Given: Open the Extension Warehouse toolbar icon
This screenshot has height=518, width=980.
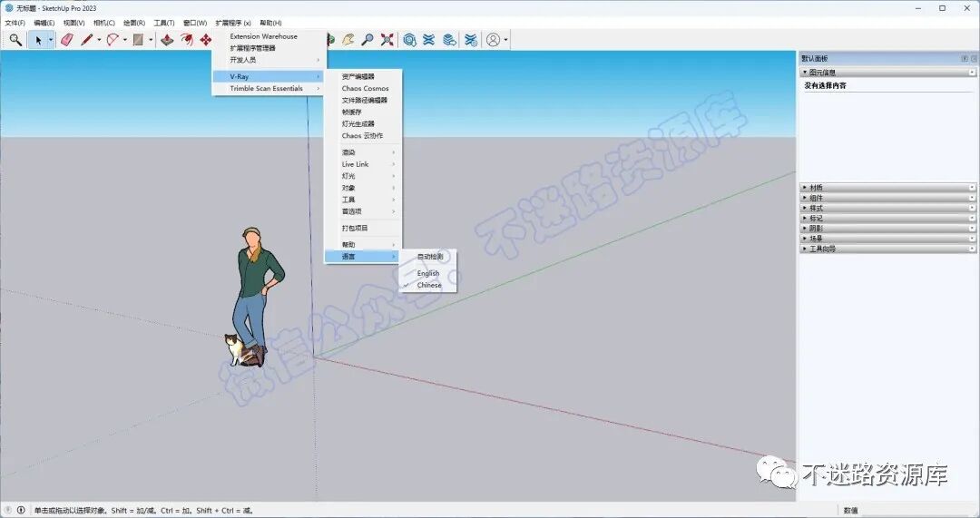Looking at the screenshot, I should pos(428,40).
